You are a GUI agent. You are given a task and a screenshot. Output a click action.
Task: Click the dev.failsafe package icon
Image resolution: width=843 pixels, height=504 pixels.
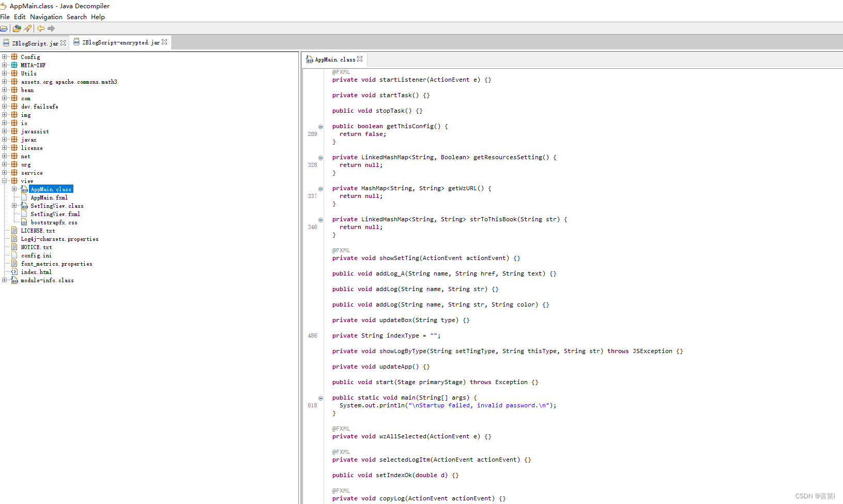pyautogui.click(x=14, y=106)
